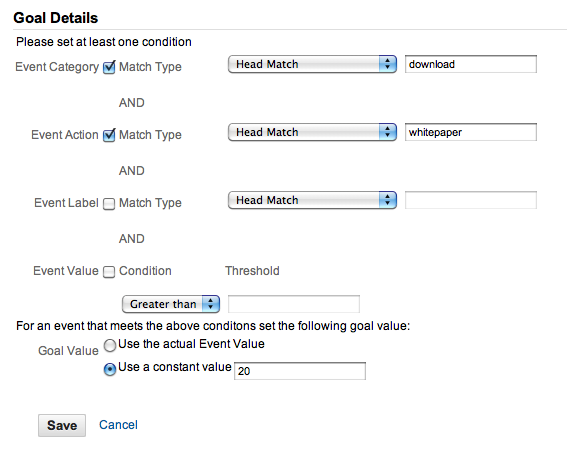Screen dimensions: 567x454
Task: Click stepper arrows on Greater than dropdown
Action: click(211, 304)
